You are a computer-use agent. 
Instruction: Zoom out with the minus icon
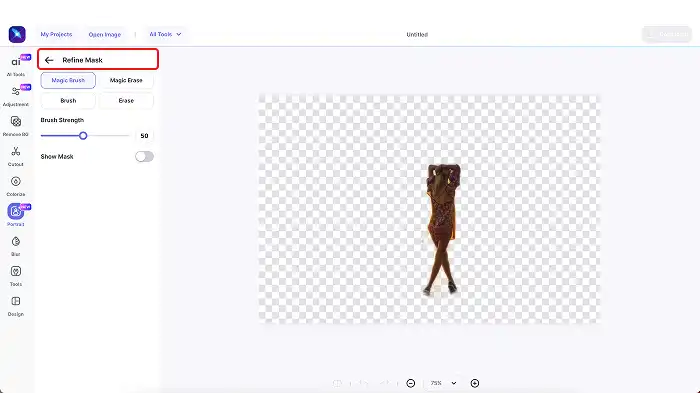point(411,383)
